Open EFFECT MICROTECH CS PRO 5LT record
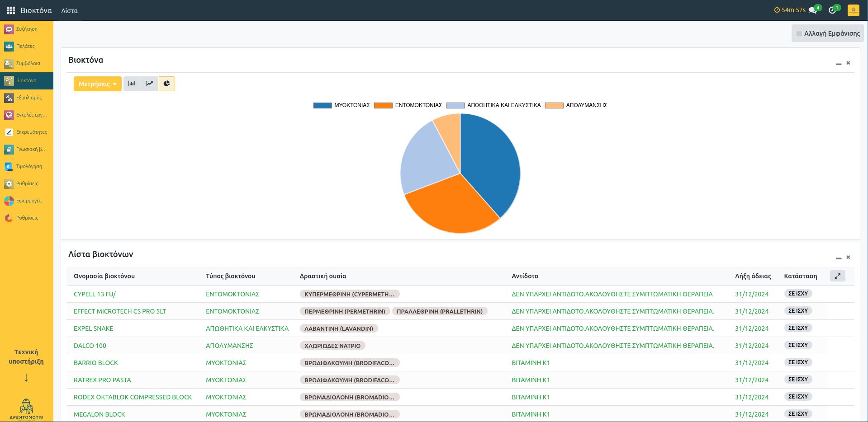 120,311
